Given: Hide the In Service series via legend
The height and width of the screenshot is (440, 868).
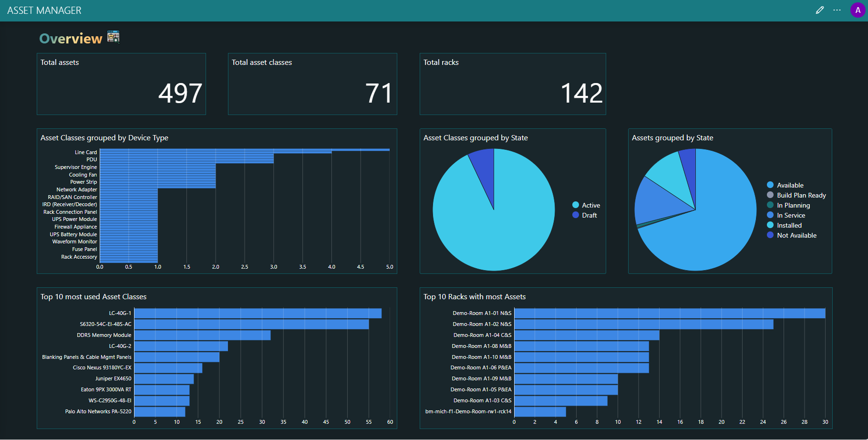Looking at the screenshot, I should [x=790, y=215].
